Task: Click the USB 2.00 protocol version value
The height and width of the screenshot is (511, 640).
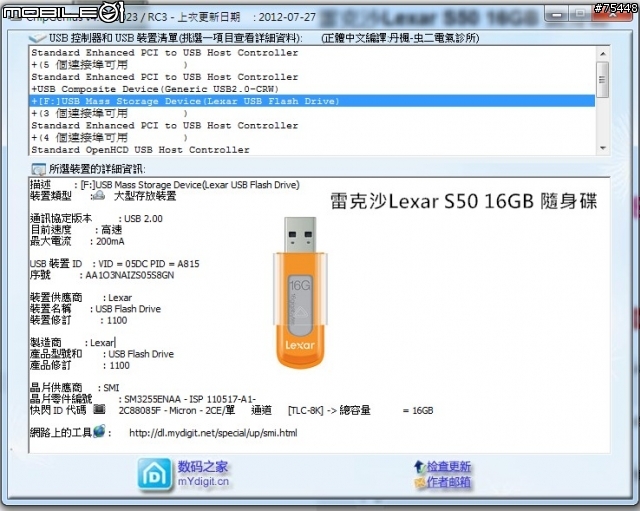Action: pos(143,219)
